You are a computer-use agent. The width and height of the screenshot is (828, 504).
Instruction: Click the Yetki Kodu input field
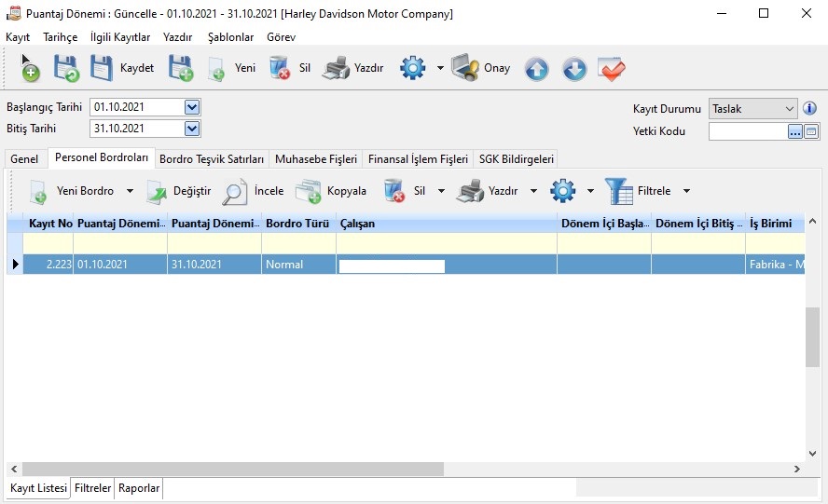pos(747,131)
